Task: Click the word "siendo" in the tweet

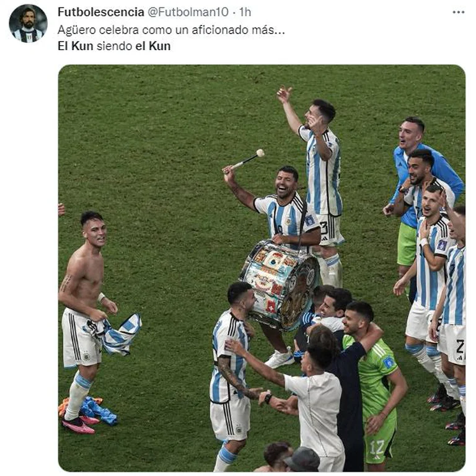Action: [114, 46]
